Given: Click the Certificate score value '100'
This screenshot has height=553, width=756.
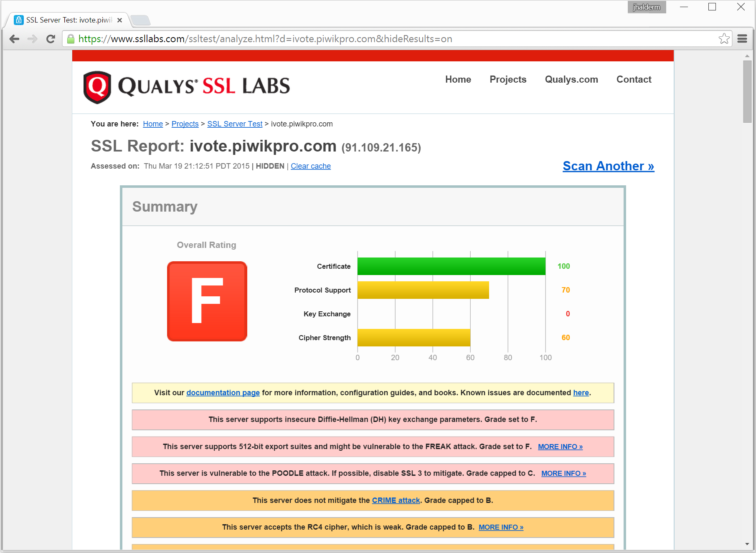Looking at the screenshot, I should 563,266.
